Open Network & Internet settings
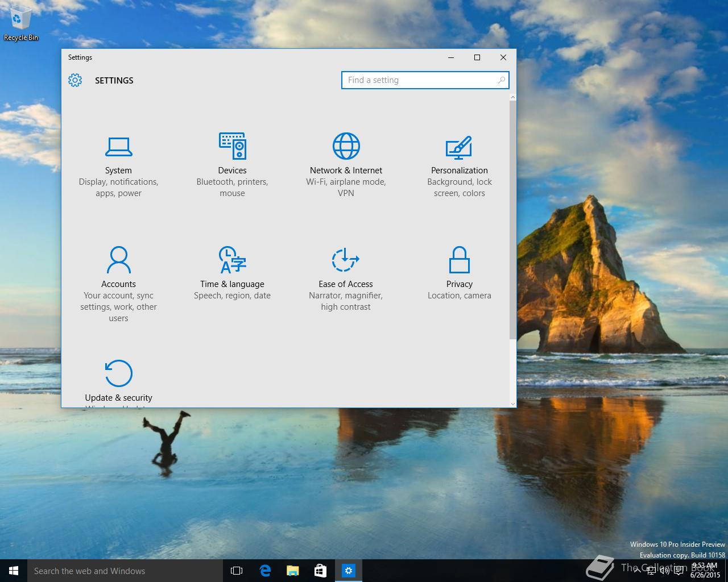This screenshot has width=728, height=582. [x=346, y=165]
